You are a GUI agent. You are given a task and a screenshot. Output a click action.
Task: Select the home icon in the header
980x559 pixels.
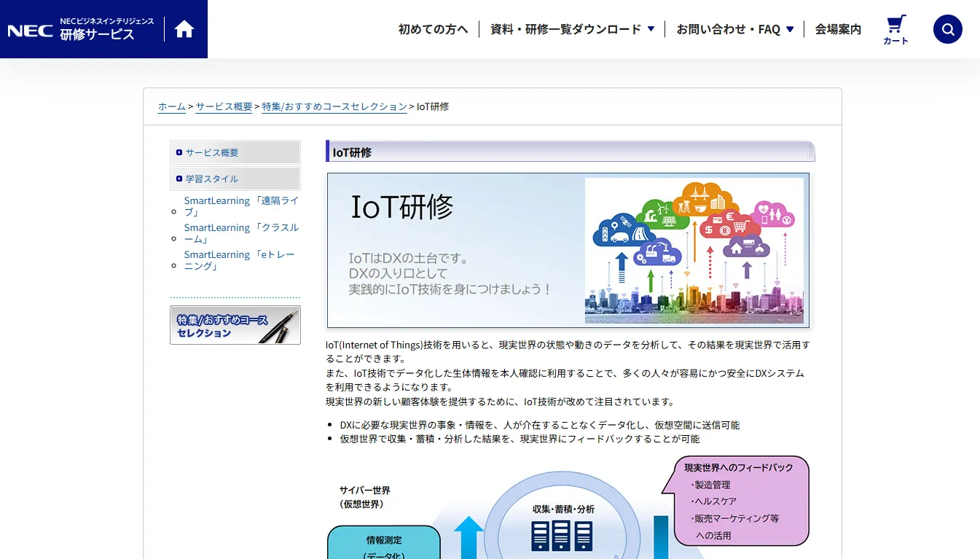(x=184, y=28)
